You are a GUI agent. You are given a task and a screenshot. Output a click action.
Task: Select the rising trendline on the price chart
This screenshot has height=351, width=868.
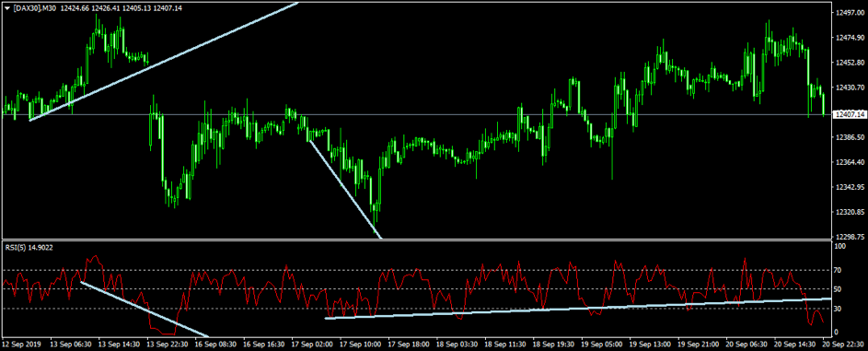coord(164,62)
